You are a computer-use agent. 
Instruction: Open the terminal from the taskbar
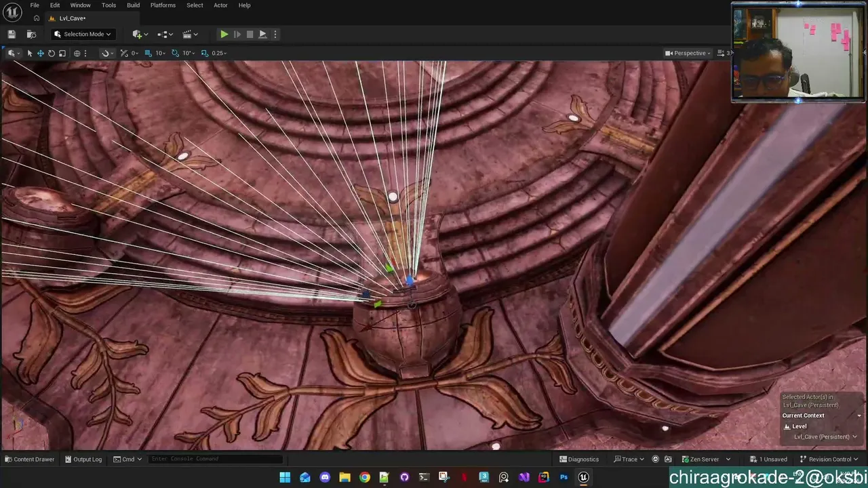click(x=424, y=477)
